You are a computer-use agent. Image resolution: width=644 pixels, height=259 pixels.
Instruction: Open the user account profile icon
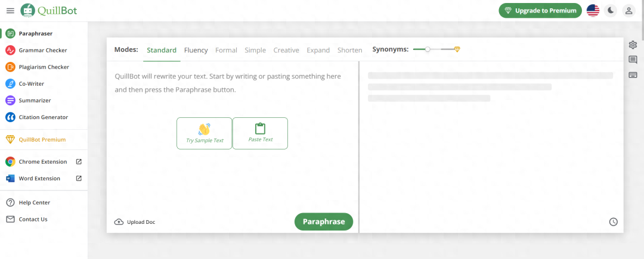click(x=628, y=11)
